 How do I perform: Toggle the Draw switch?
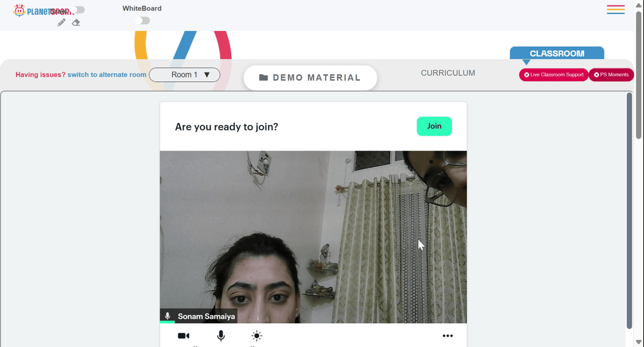77,10
